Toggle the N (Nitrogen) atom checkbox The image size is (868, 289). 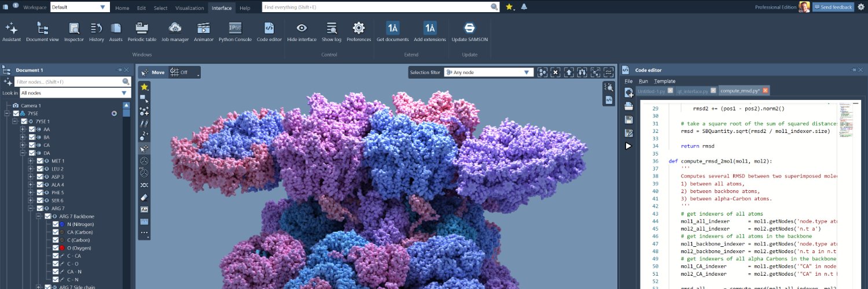pos(56,224)
